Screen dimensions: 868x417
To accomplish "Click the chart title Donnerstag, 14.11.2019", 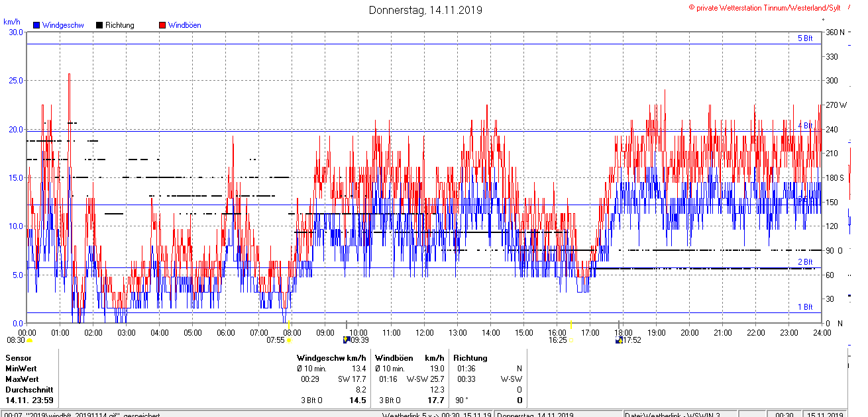I will point(425,10).
